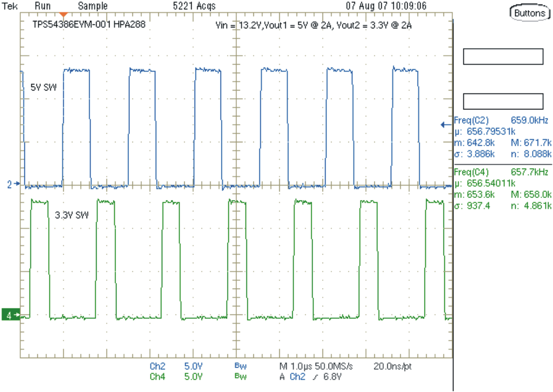The height and width of the screenshot is (392, 553).
Task: Select the Freq(C2) measurement readout
Action: [x=472, y=120]
